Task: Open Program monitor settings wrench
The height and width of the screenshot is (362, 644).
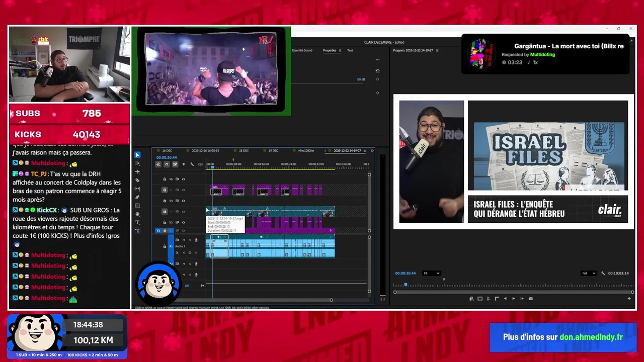Action: pyautogui.click(x=603, y=273)
